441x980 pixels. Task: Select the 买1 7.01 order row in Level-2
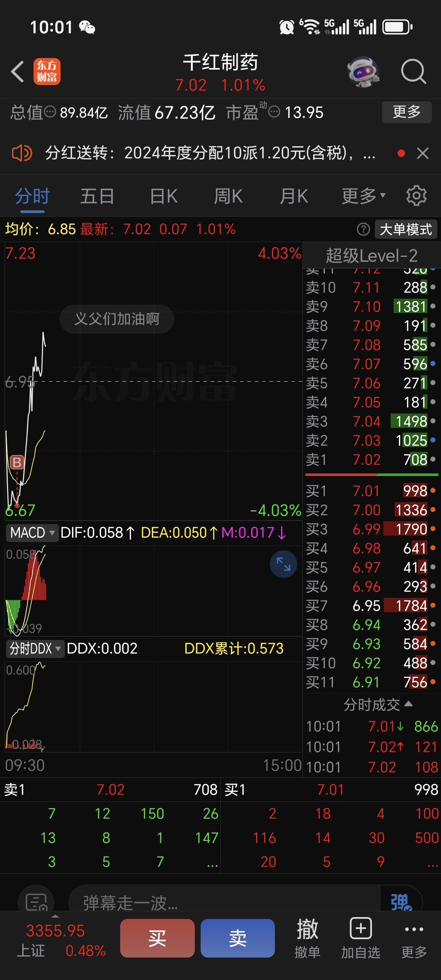coord(372,491)
